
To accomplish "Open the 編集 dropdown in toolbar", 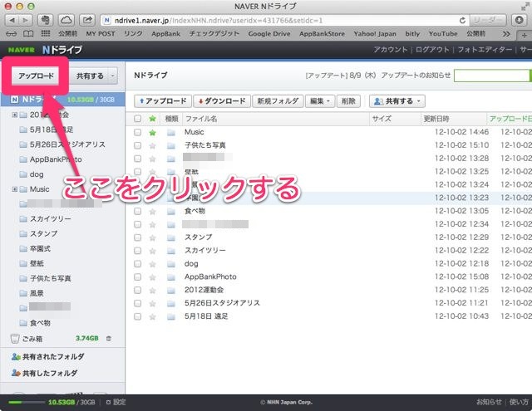I will 320,101.
